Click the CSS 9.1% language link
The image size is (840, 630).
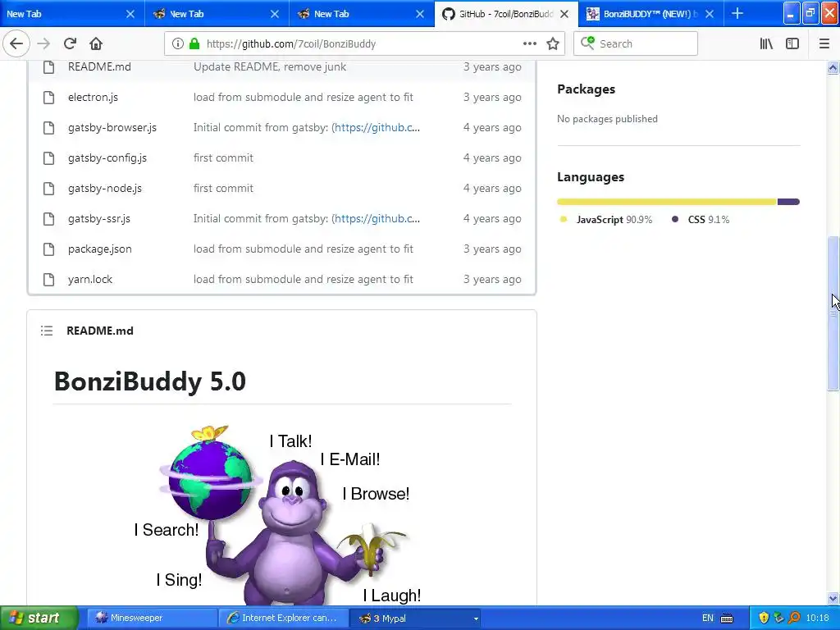tap(701, 220)
